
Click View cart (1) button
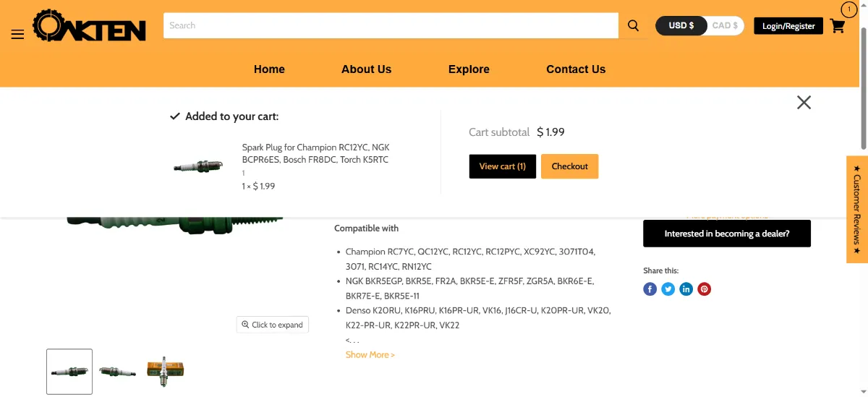[x=503, y=166]
